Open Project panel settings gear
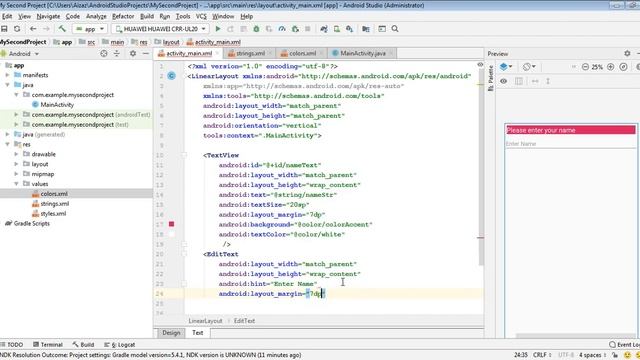The image size is (640, 360). pyautogui.click(x=133, y=53)
